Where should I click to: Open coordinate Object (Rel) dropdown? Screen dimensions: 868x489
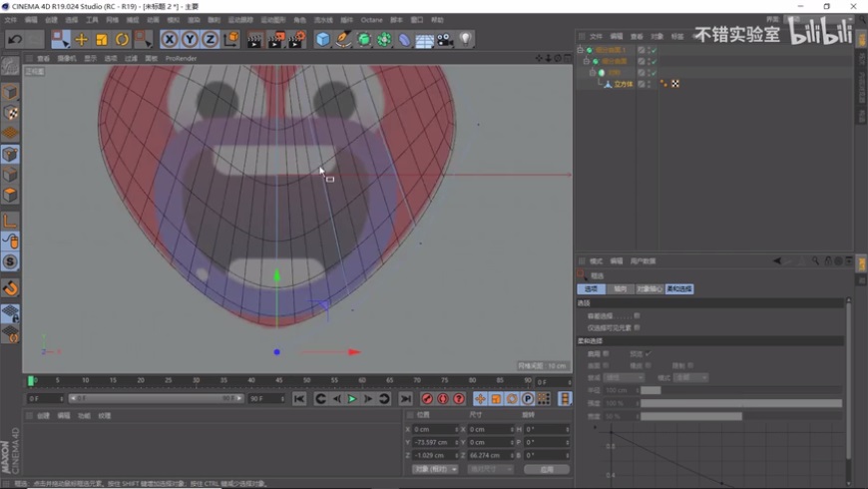coord(435,469)
